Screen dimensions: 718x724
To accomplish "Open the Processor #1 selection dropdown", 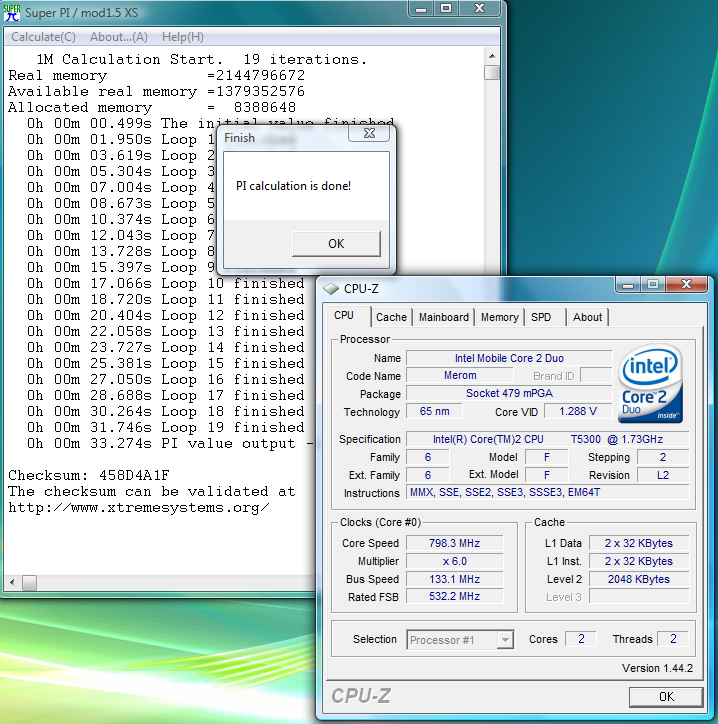I will 460,640.
